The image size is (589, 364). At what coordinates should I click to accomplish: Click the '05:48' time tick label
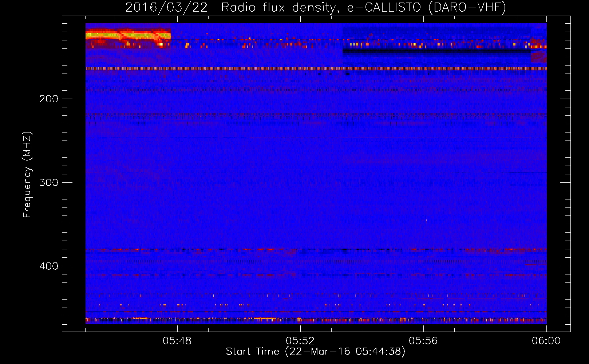click(x=177, y=341)
